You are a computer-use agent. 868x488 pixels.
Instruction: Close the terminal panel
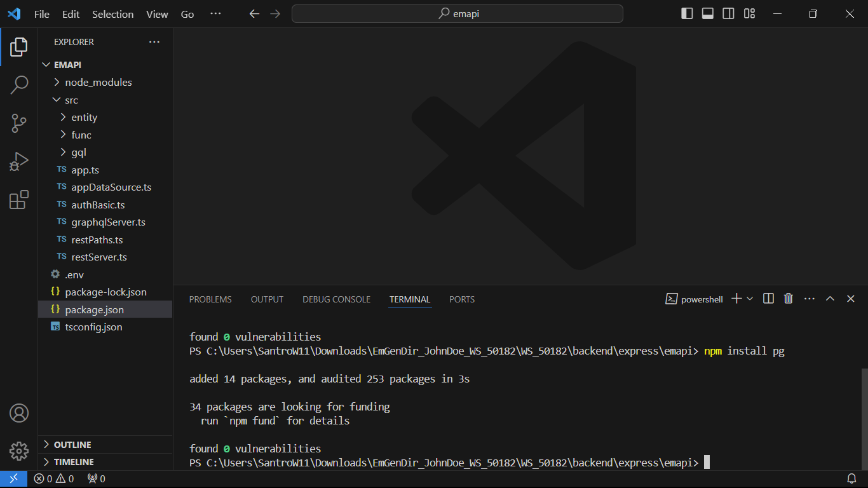[x=851, y=299]
